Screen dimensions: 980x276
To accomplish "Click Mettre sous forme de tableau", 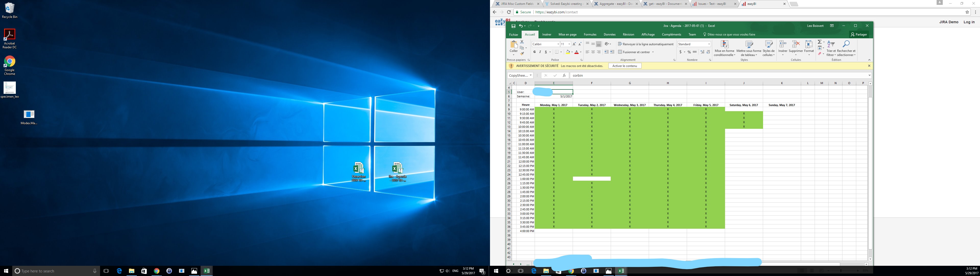I will coord(749,48).
